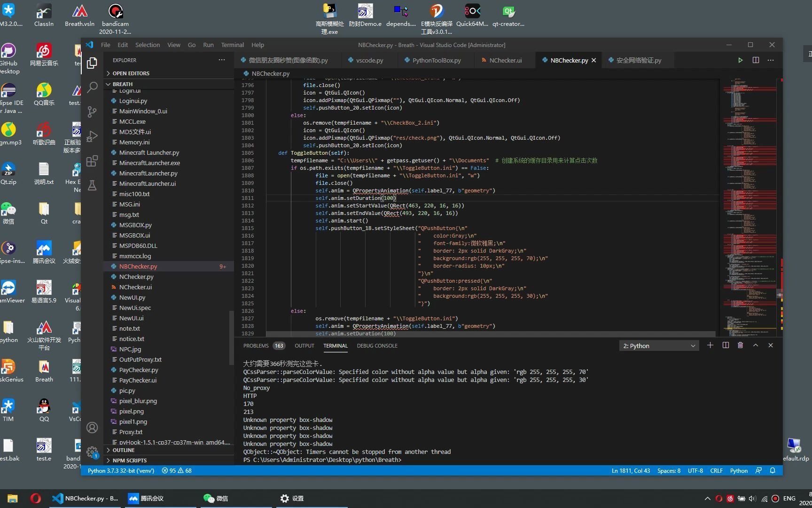The height and width of the screenshot is (508, 812).
Task: Click the Run Python File play icon
Action: pyautogui.click(x=740, y=60)
